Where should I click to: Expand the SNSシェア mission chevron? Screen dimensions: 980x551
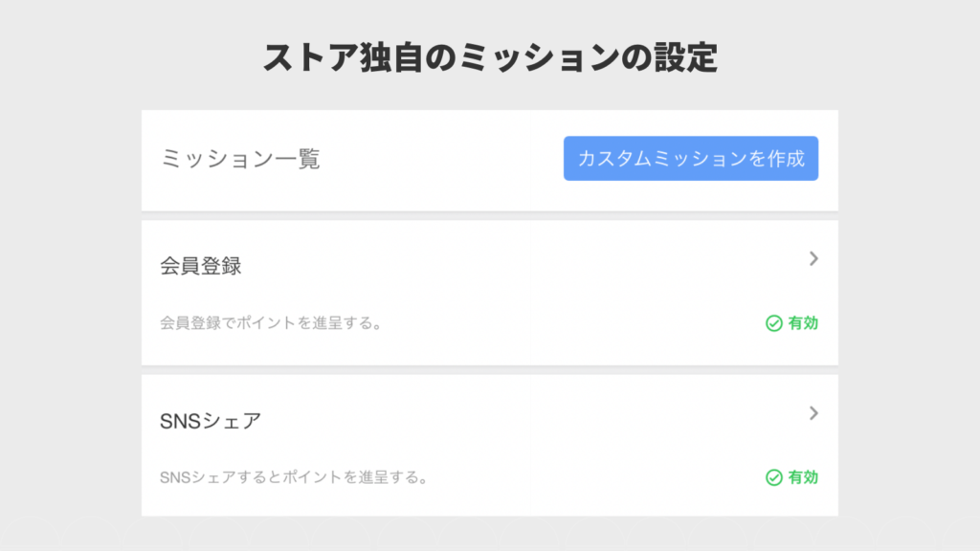[x=813, y=413]
